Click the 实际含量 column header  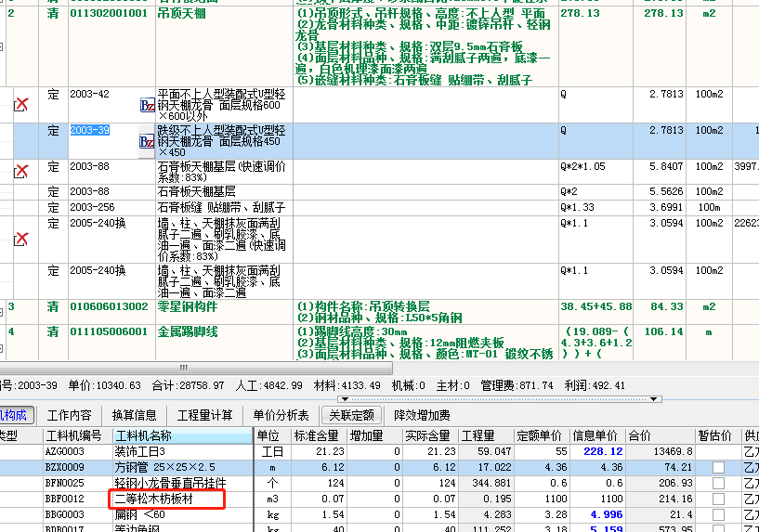pyautogui.click(x=430, y=435)
